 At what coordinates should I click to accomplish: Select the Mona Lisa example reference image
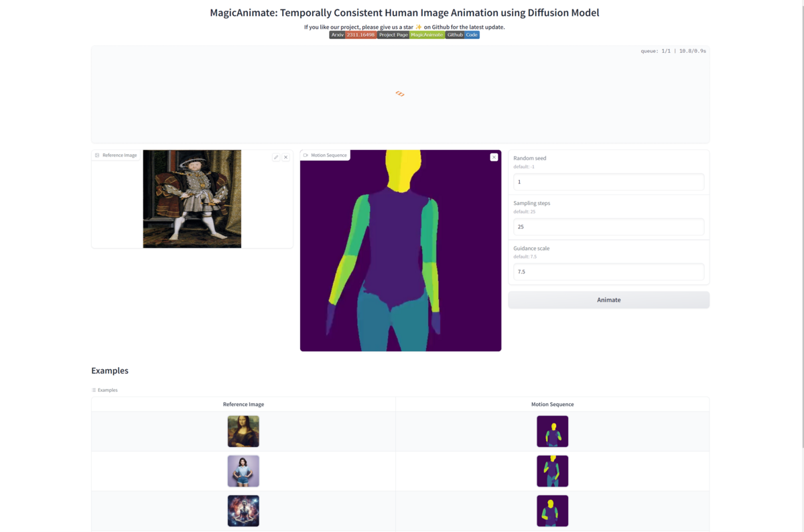243,431
